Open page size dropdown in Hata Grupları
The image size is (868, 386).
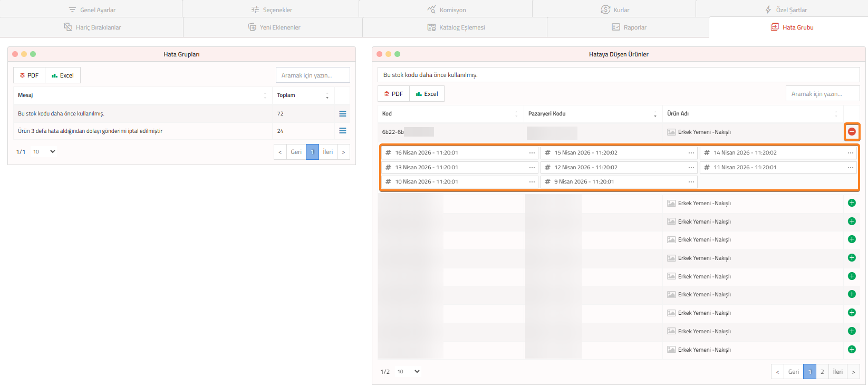44,152
